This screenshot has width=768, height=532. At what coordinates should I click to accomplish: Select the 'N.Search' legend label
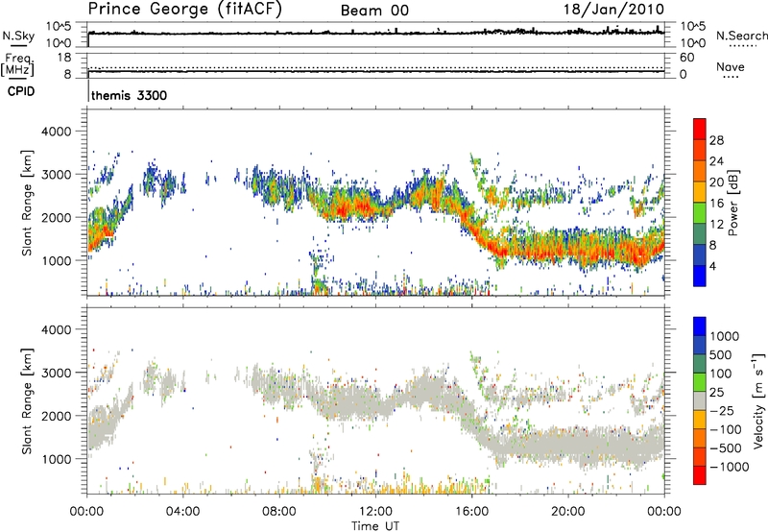(x=741, y=36)
